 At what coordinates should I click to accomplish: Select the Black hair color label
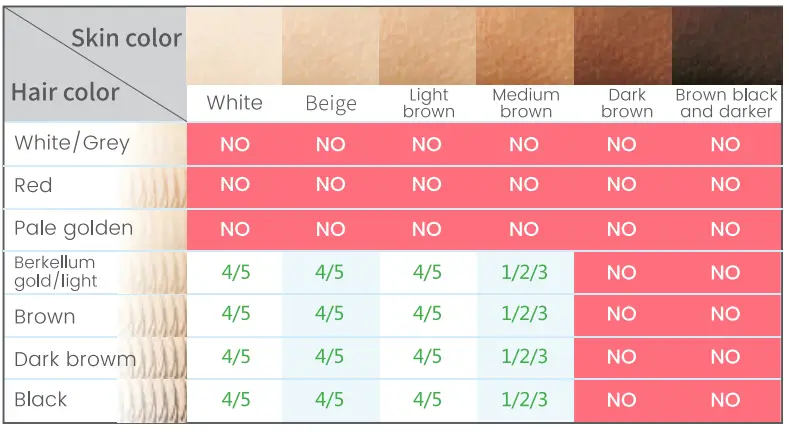pos(41,400)
